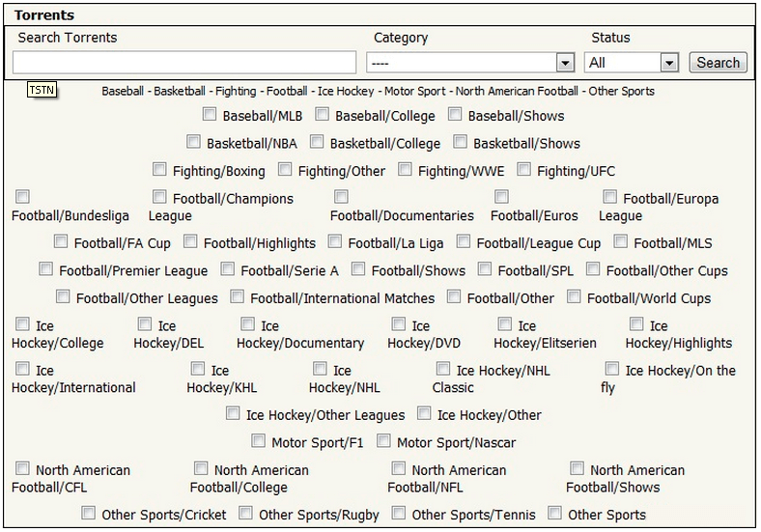Enable Motor Sport/Nascar checkbox
Image resolution: width=761 pixels, height=532 pixels.
tap(383, 440)
